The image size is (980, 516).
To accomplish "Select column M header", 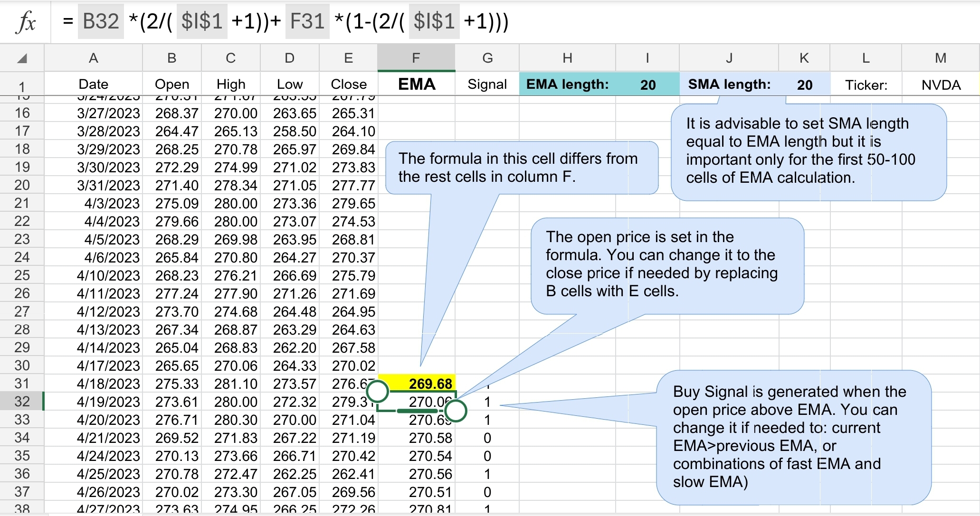I will [941, 58].
